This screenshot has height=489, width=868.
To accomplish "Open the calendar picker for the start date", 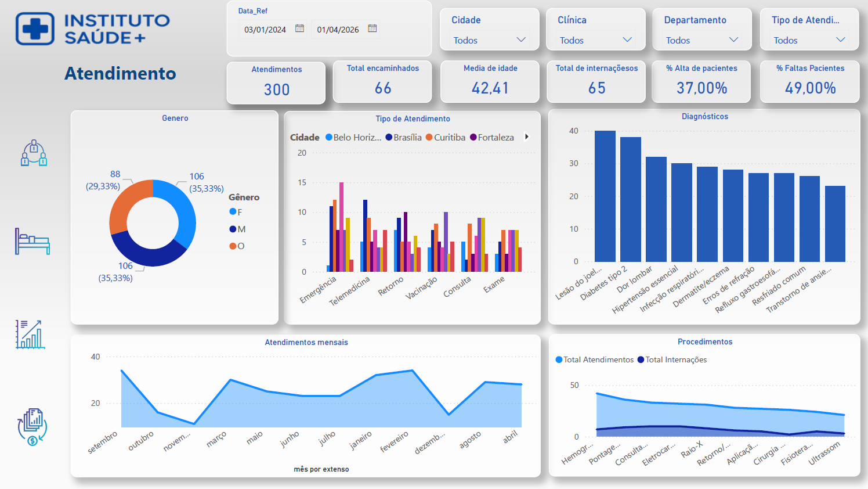I will click(299, 28).
